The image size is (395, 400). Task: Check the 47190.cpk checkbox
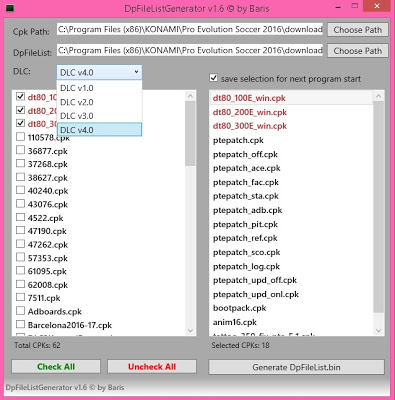tap(20, 230)
